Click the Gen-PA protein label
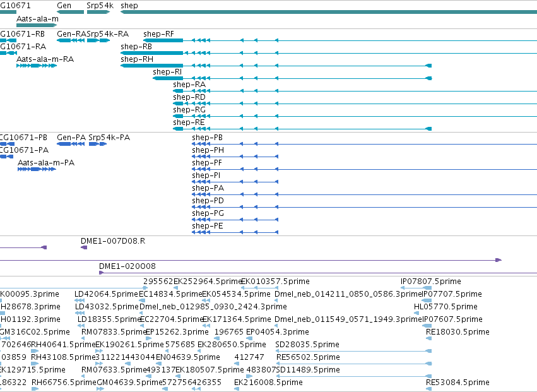 71,138
